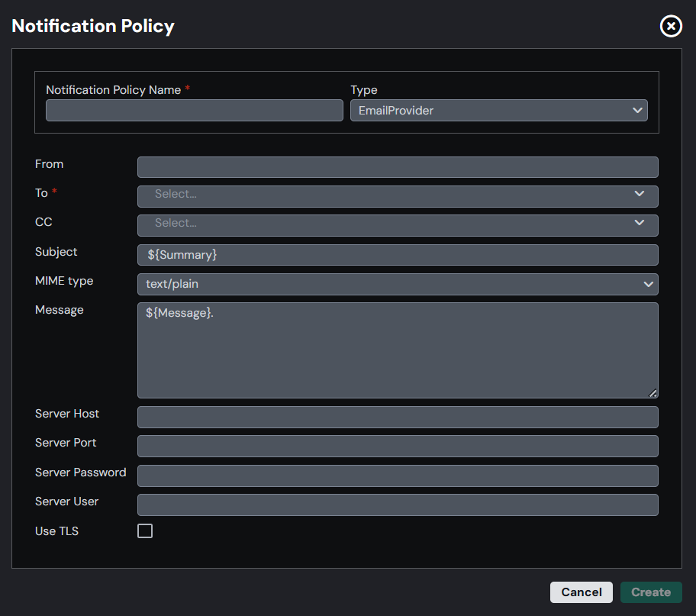696x616 pixels.
Task: Click the Subject field with ${Summary}
Action: (398, 254)
